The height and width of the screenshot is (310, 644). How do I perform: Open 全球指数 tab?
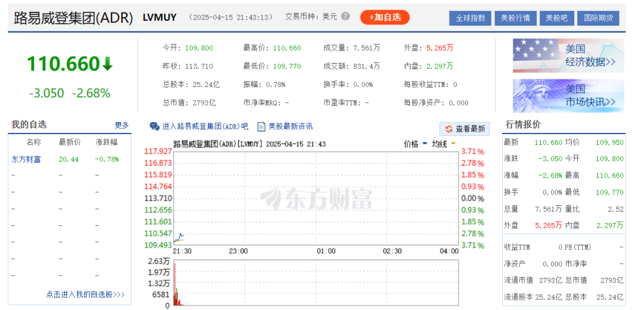(470, 18)
